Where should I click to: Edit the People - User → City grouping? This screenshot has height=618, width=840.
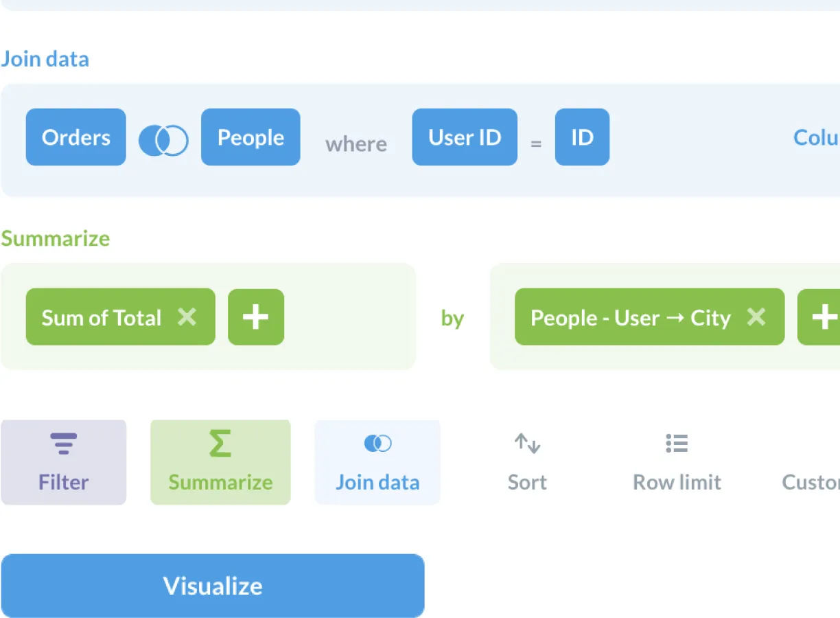click(x=630, y=317)
